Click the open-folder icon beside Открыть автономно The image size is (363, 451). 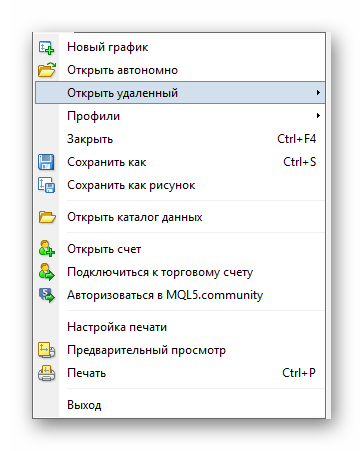click(47, 70)
